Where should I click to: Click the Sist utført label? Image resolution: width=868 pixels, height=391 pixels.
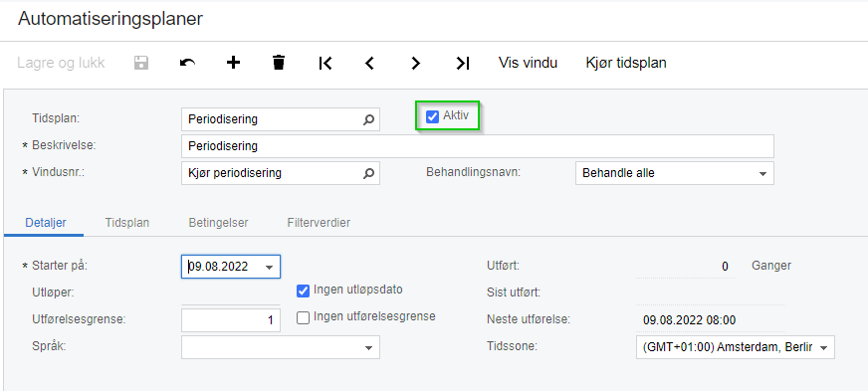coord(514,292)
